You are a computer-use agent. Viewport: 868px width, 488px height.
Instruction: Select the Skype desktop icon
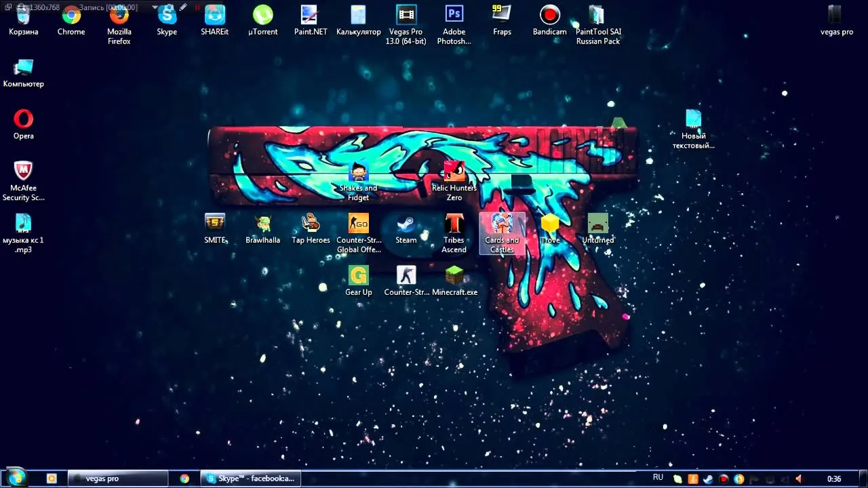[167, 20]
